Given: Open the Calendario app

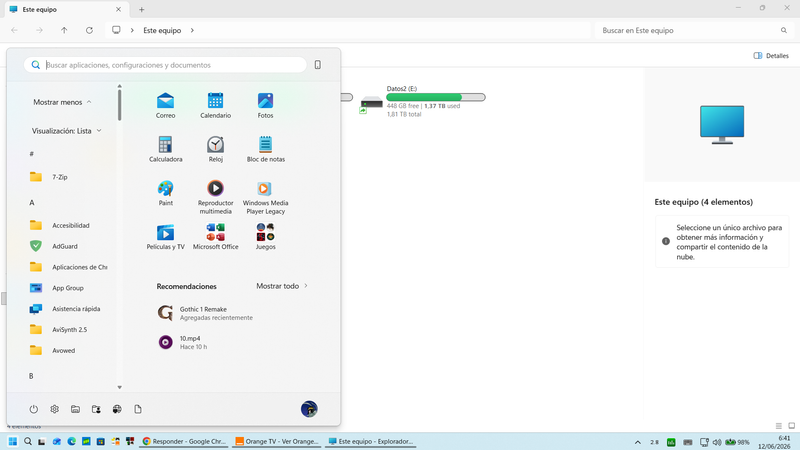Looking at the screenshot, I should point(215,105).
